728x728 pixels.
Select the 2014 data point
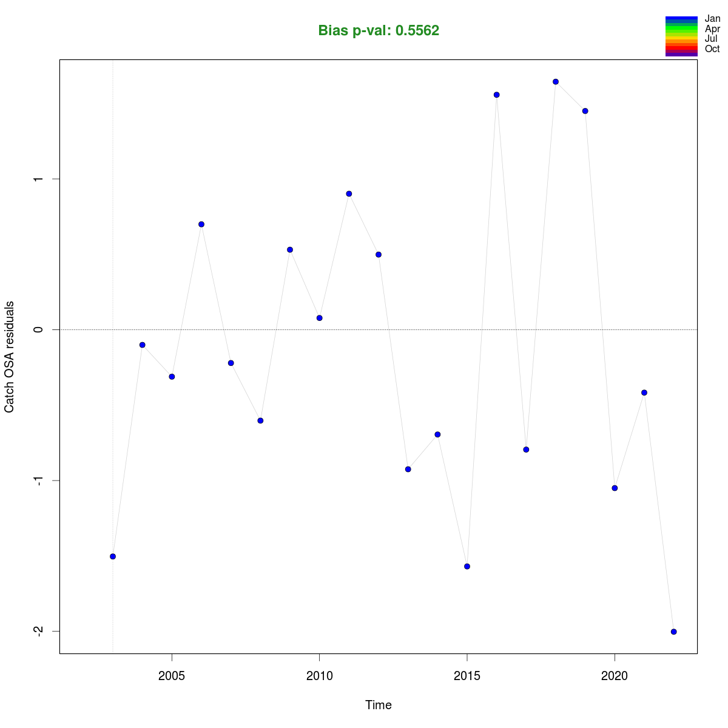(x=437, y=434)
